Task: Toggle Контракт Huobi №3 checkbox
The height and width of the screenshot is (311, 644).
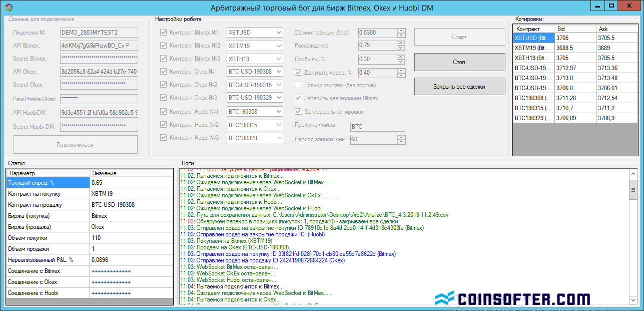Action: click(163, 137)
